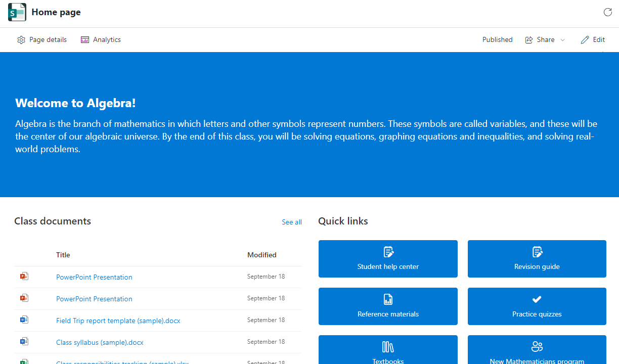Click the Excel icon beside Class responsibilities tracking
619x364 pixels.
(x=24, y=362)
